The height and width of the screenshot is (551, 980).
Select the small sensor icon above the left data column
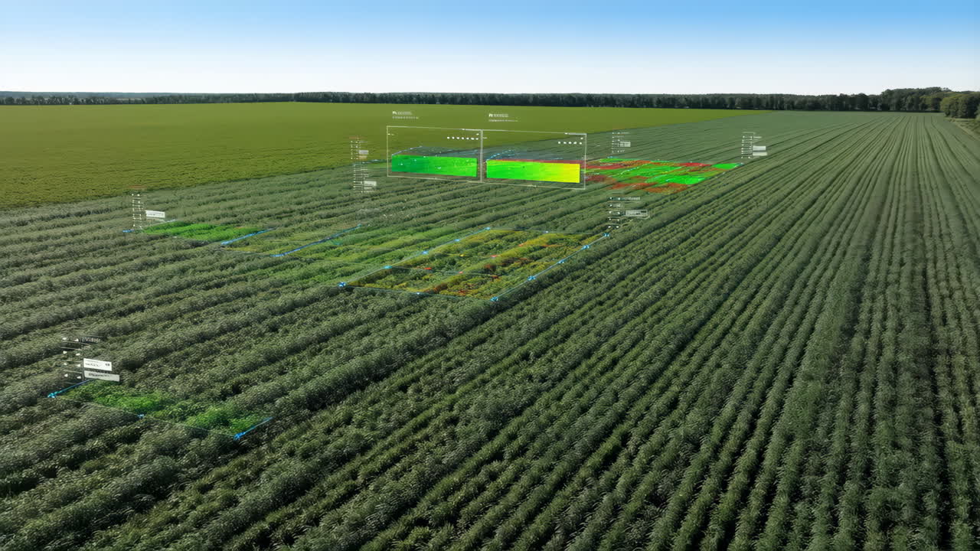351,138
